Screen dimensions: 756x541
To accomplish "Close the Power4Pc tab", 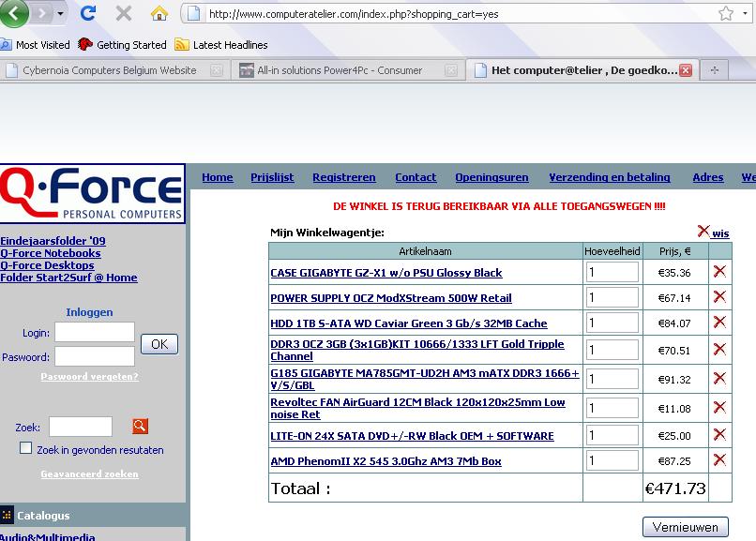I will [x=451, y=70].
